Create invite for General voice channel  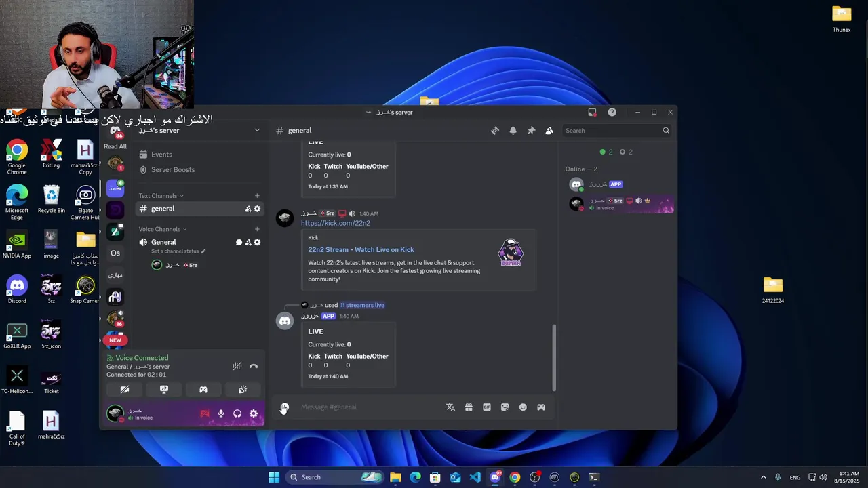[x=248, y=242]
